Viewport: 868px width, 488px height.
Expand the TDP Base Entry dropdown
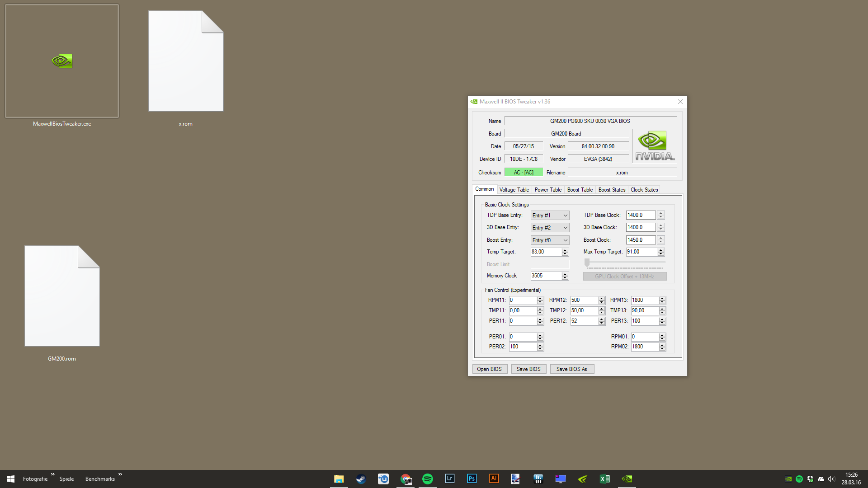pos(550,216)
